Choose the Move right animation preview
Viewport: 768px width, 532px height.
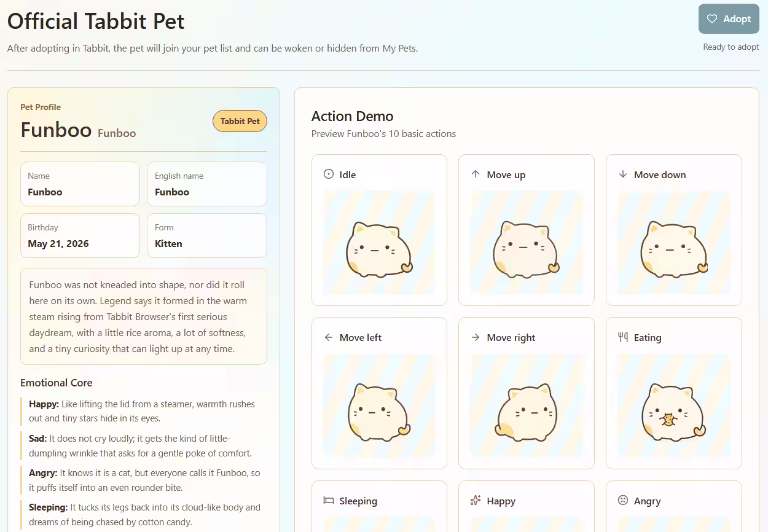tap(527, 405)
